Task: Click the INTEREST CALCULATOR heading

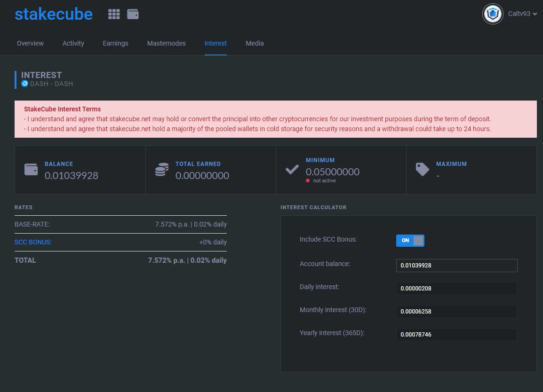Action: (x=313, y=207)
